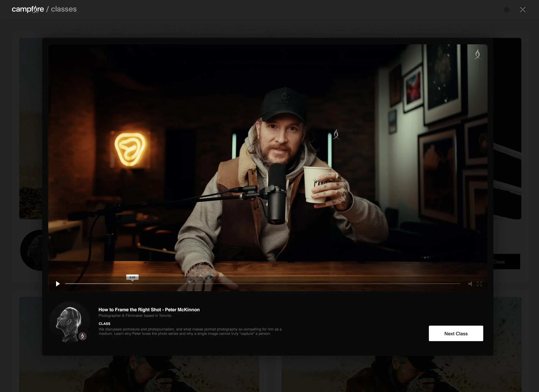Close the class modal with the X
539x392 pixels.
(523, 9)
